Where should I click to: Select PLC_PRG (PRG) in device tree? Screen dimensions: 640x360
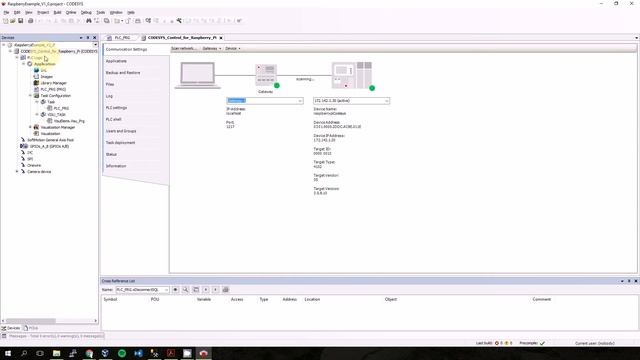[53, 89]
